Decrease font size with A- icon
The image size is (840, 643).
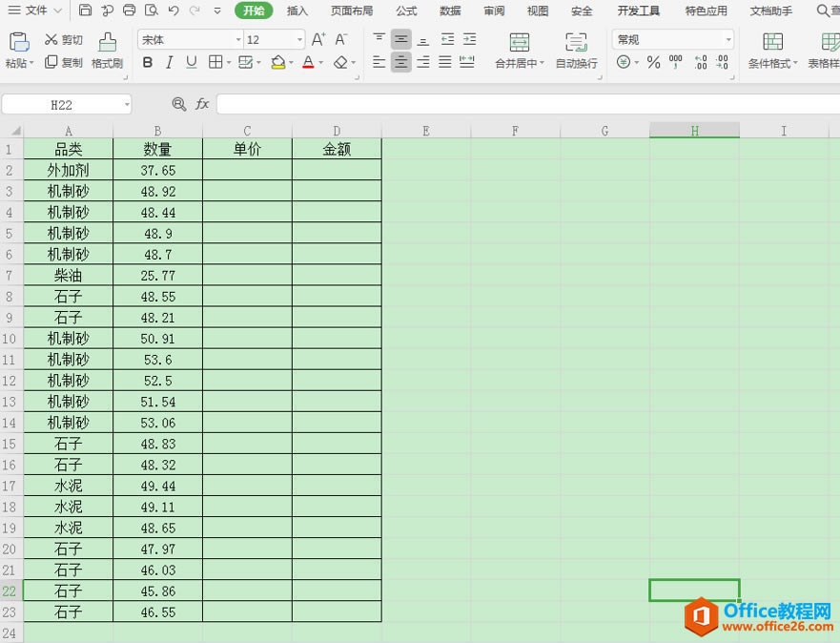tap(340, 40)
